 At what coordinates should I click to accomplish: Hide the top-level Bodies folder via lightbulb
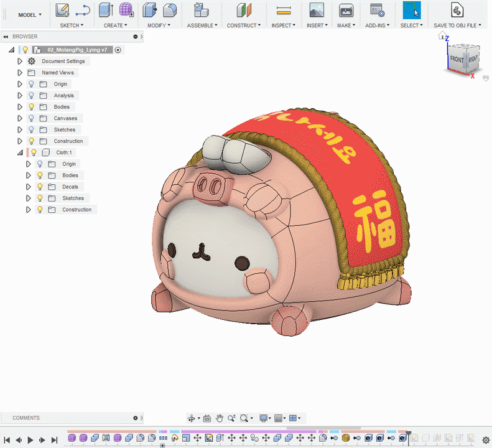tap(31, 107)
